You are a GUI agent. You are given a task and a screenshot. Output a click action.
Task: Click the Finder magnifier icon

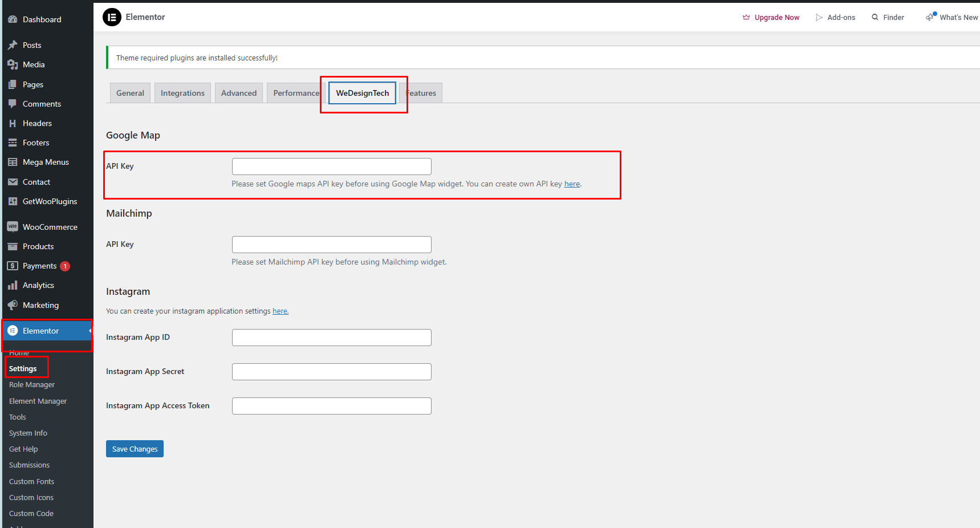pos(875,17)
